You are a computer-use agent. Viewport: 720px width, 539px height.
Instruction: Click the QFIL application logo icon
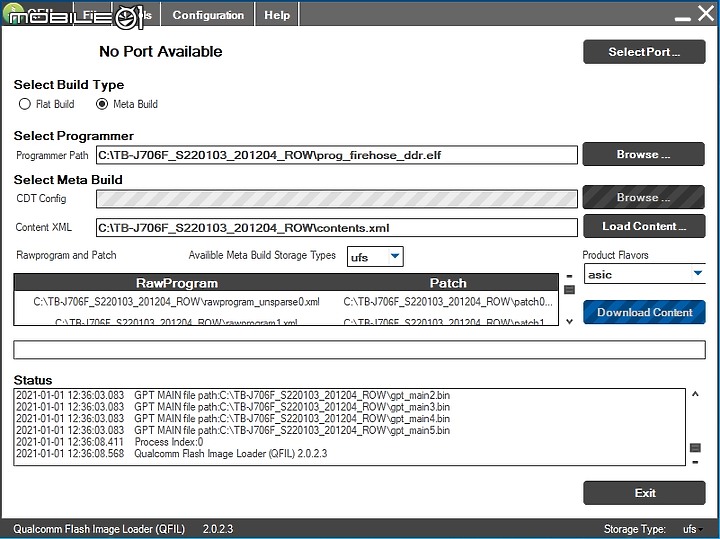[x=13, y=14]
